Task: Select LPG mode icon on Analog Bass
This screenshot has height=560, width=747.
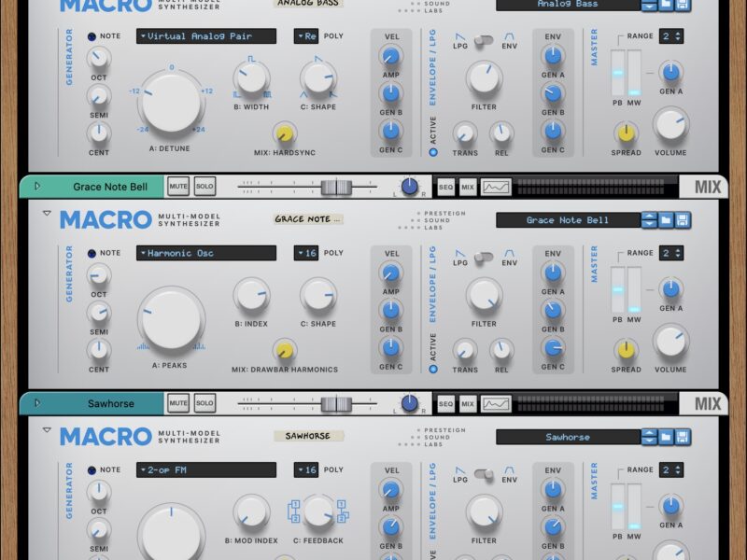Action: pos(460,36)
